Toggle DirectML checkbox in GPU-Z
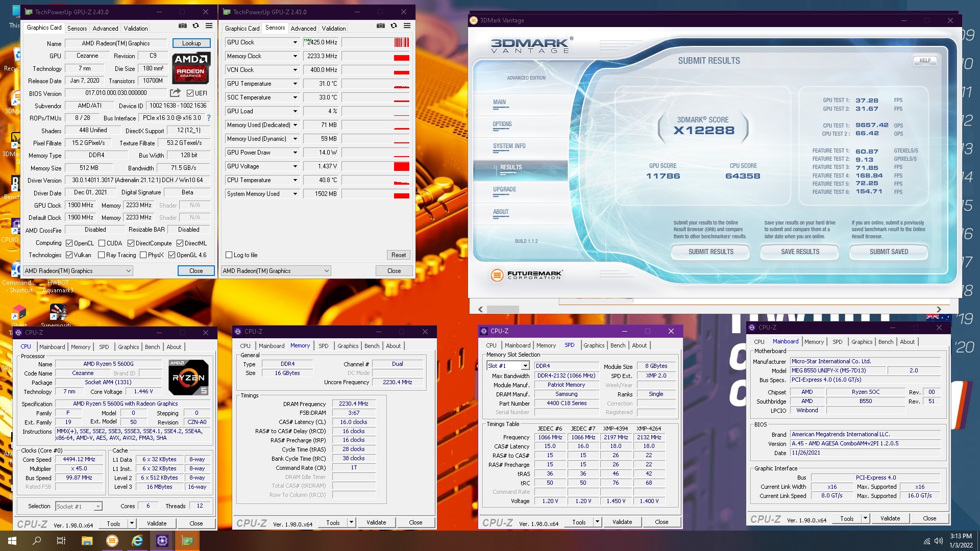Viewport: 980px width, 551px height. click(180, 243)
